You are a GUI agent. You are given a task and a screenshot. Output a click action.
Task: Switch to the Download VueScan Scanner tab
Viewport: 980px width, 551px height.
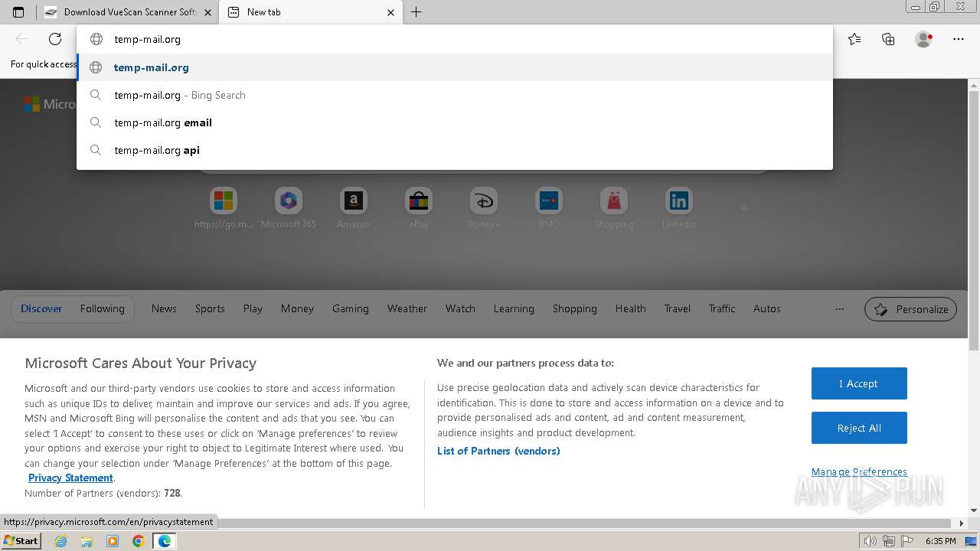129,12
